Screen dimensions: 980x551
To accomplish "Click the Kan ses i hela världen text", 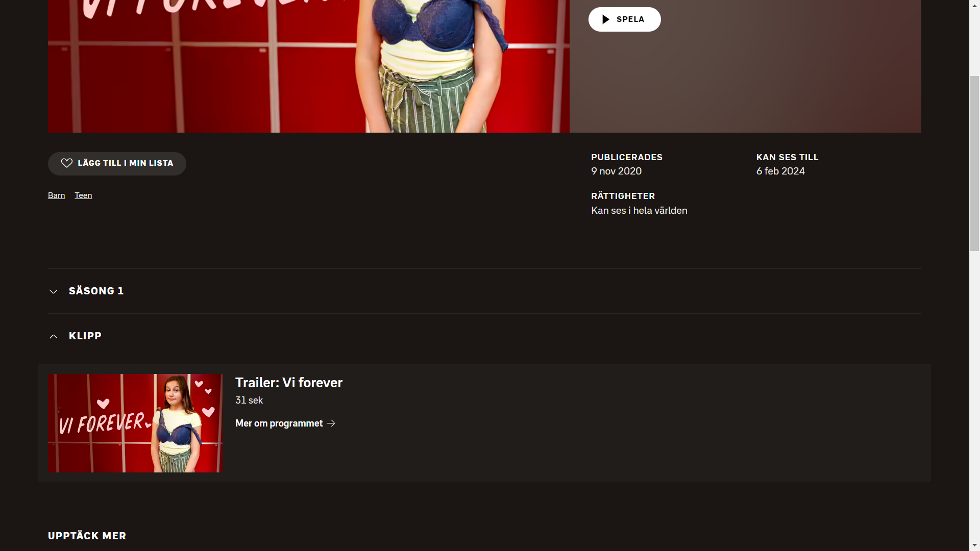I will tap(639, 211).
